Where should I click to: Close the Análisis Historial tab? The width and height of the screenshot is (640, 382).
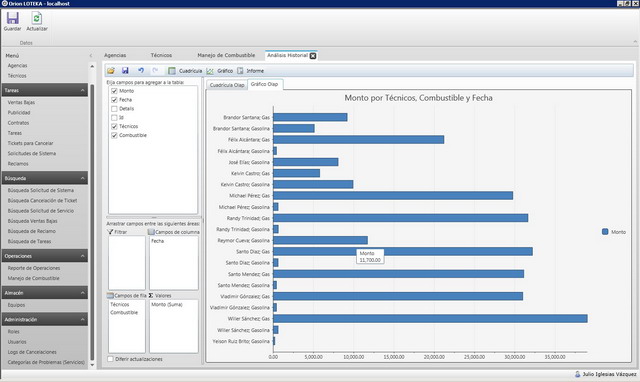tap(313, 56)
